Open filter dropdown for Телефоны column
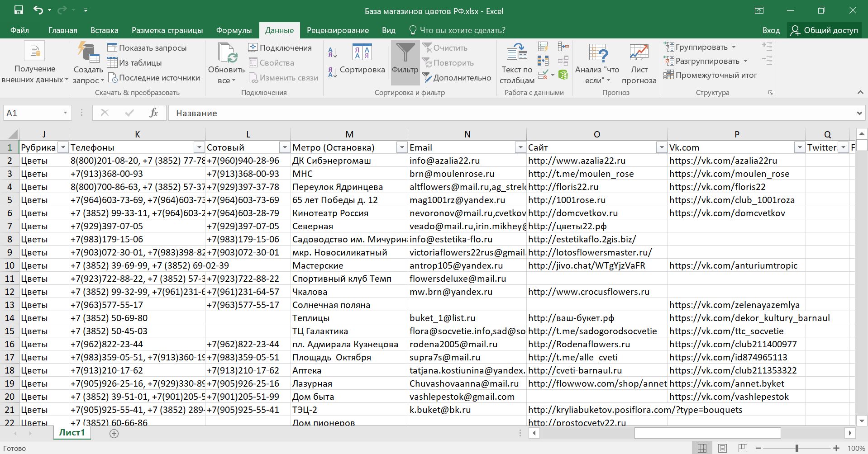Viewport: 868px width, 454px height. point(199,147)
